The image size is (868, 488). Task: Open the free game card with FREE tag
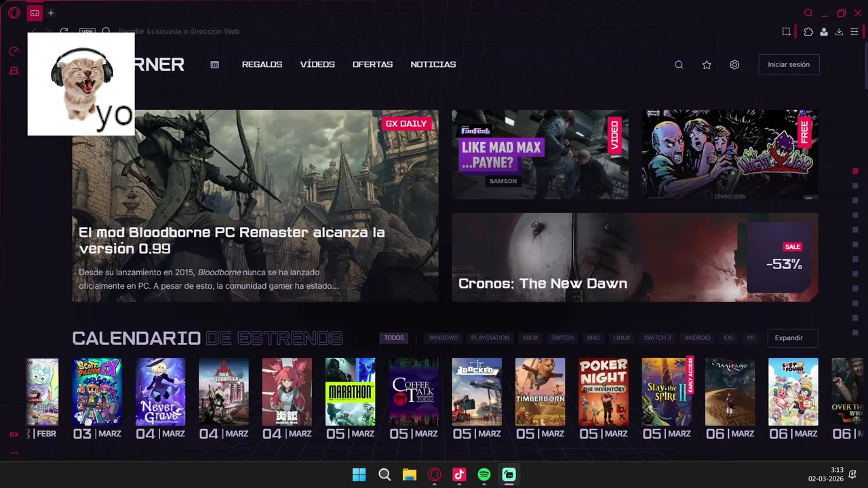point(730,155)
